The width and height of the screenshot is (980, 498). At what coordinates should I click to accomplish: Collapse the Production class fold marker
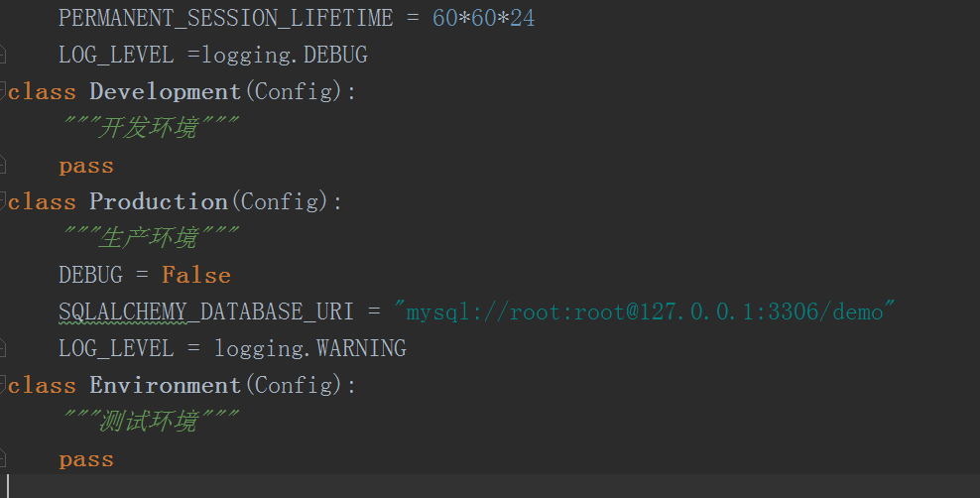pos(3,200)
